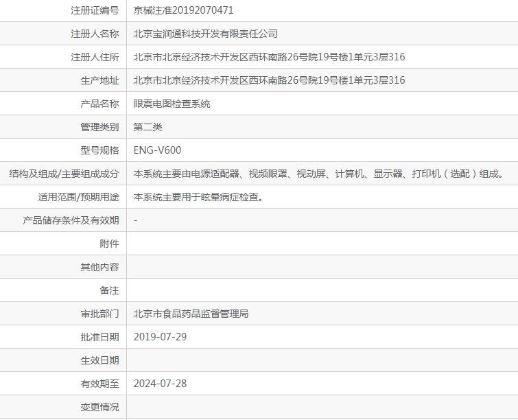
Task: Click the 生效日期 label
Action: (x=99, y=360)
